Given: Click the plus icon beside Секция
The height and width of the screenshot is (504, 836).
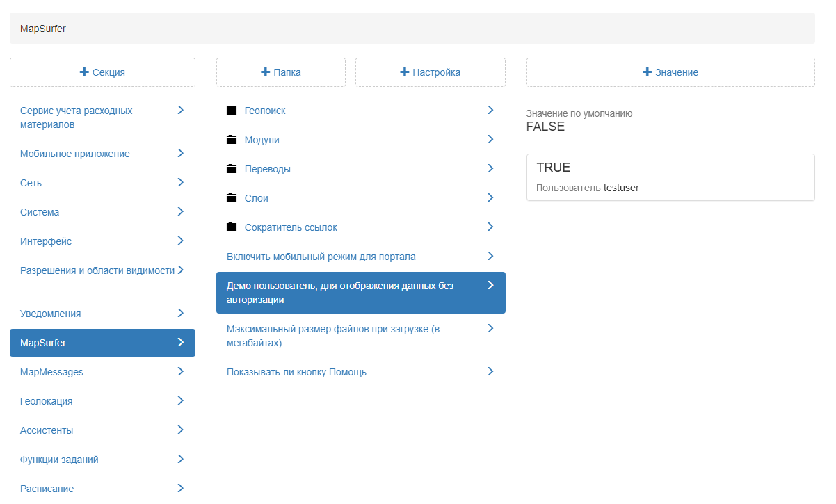Looking at the screenshot, I should coord(84,72).
